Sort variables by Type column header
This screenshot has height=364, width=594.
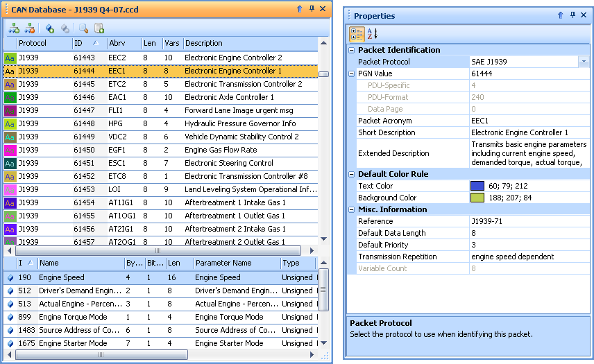298,263
